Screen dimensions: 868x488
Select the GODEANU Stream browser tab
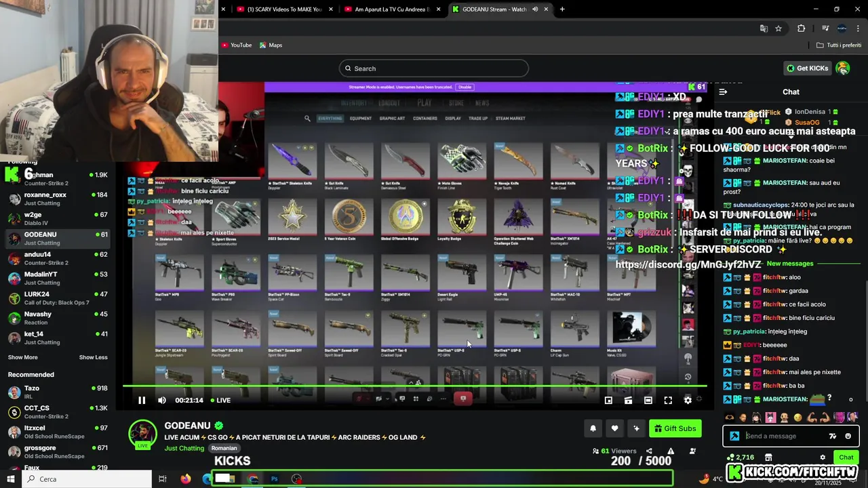(500, 9)
